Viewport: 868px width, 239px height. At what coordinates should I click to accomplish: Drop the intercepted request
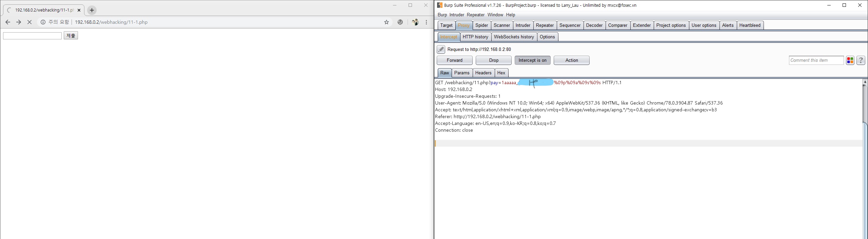tap(494, 60)
